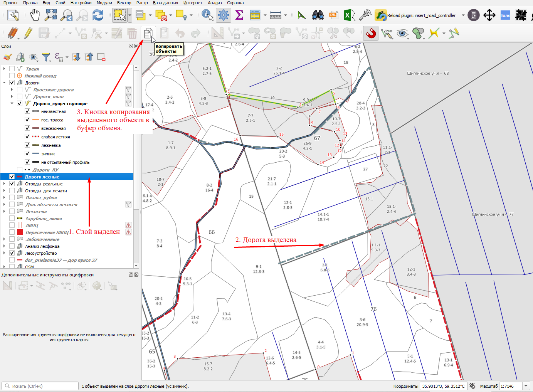Image resolution: width=533 pixels, height=392 pixels.
Task: Click the red Пересечение ЛВПЦ color swatch
Action: point(20,232)
